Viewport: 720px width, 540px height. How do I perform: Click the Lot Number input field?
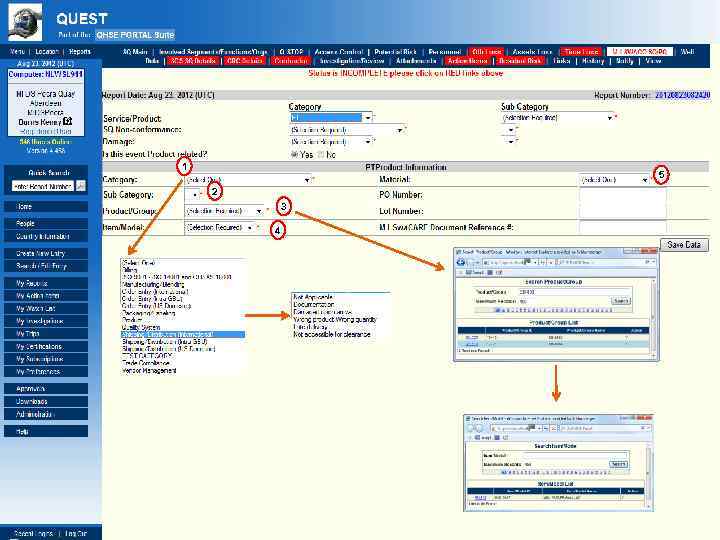coord(623,211)
